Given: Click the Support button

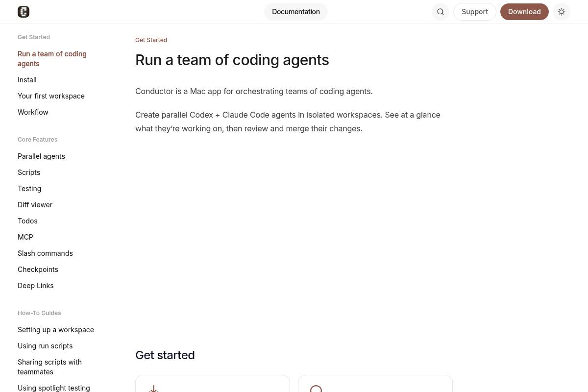Looking at the screenshot, I should click(474, 12).
